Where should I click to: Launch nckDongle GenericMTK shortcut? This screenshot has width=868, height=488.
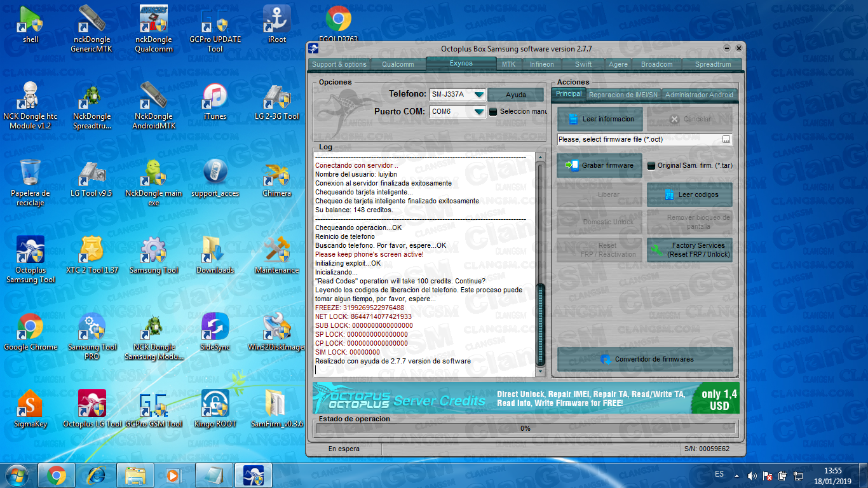[92, 29]
